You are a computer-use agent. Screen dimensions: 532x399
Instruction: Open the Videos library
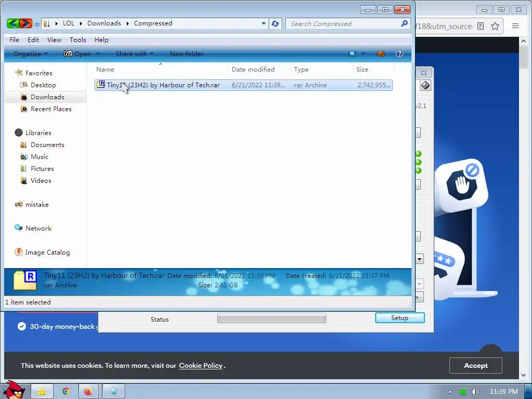[x=41, y=180]
